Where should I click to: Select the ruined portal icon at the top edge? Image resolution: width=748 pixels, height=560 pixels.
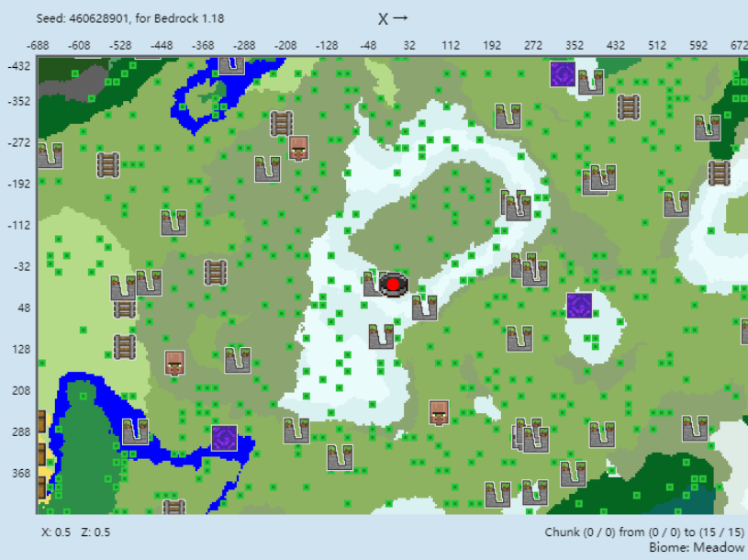click(x=563, y=74)
